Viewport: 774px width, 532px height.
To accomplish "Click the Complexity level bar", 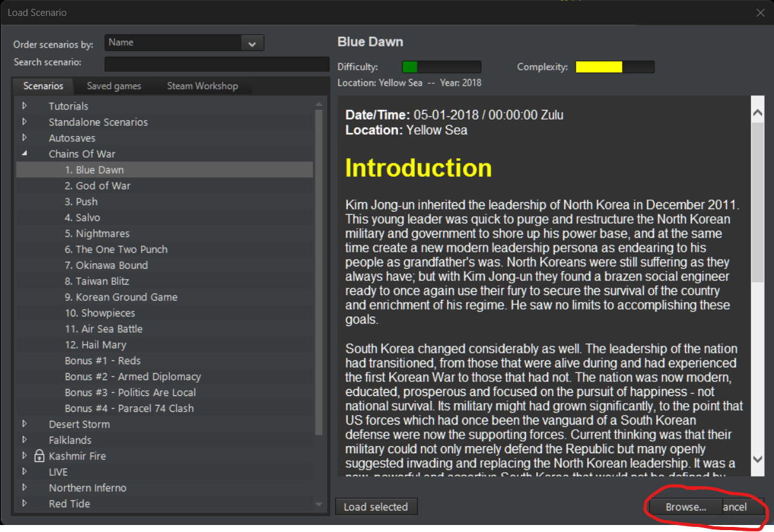I will click(615, 67).
